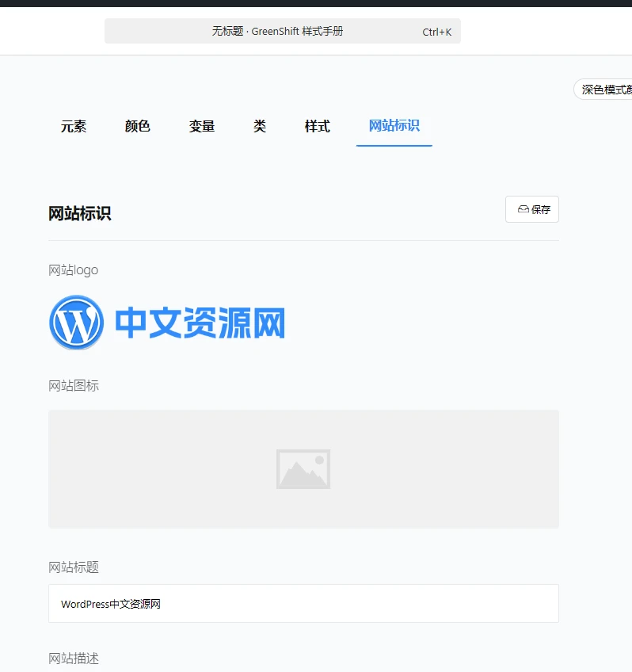
Task: Click the 网站图标 label
Action: pos(74,386)
